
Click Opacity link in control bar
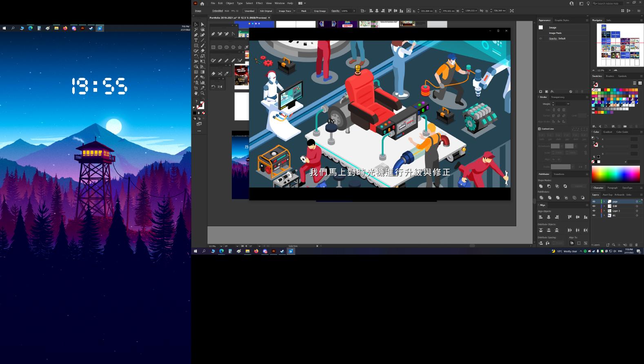point(335,11)
